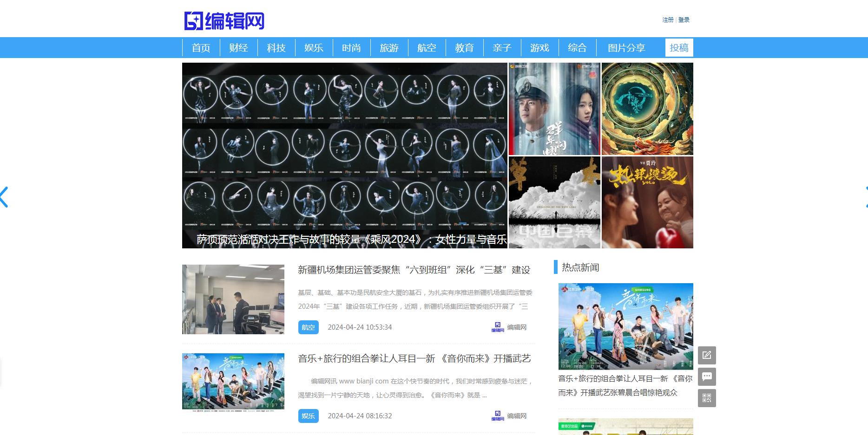Viewport: 868px width, 435px height.
Task: Open the 科技 navigation tab
Action: click(x=276, y=48)
